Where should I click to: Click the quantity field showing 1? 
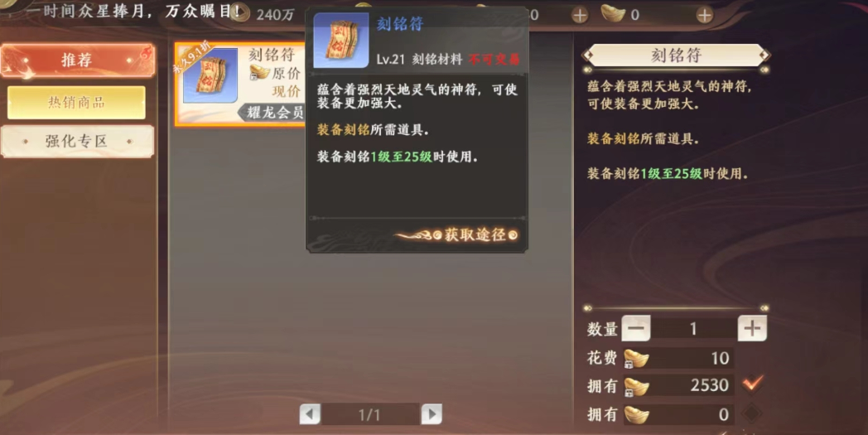[x=693, y=329]
